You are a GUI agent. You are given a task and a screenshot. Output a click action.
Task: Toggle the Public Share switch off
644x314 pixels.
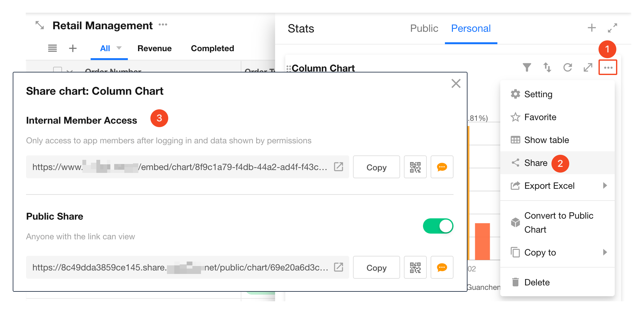coord(438,226)
